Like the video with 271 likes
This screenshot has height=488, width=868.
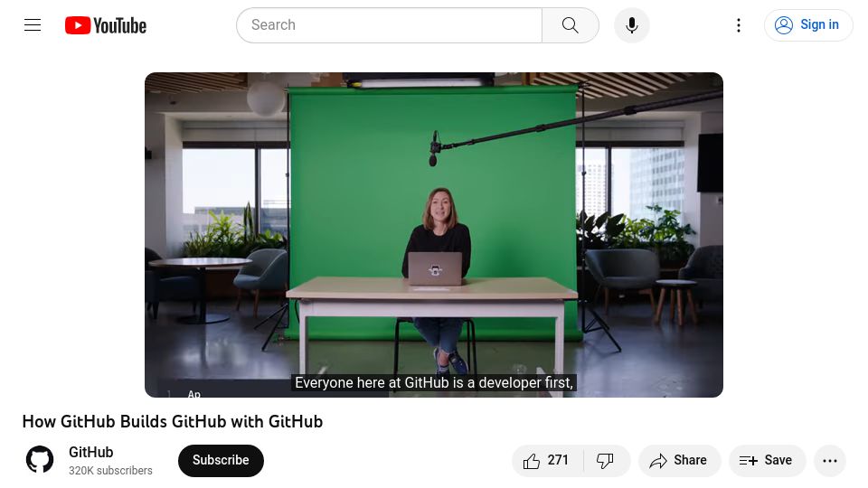click(x=548, y=460)
